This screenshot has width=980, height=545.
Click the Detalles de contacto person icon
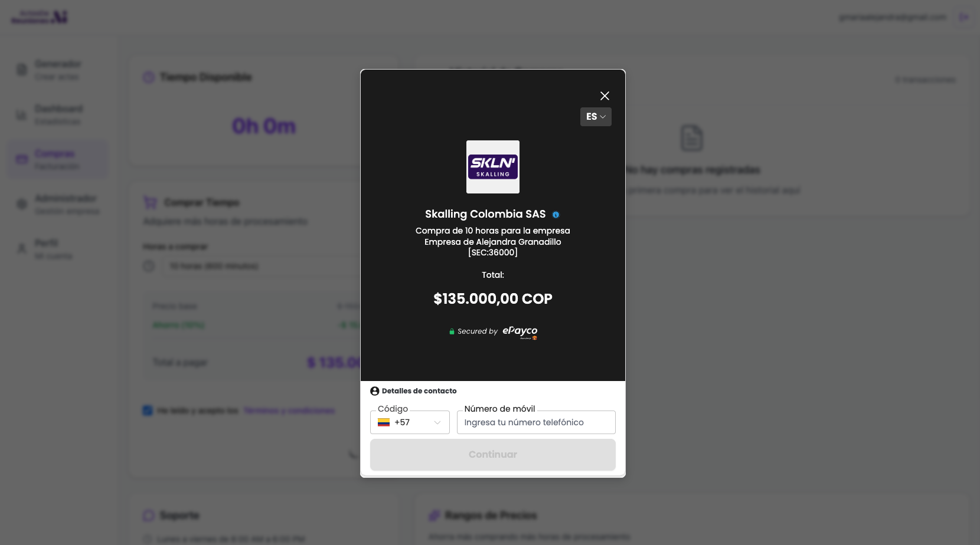click(374, 391)
